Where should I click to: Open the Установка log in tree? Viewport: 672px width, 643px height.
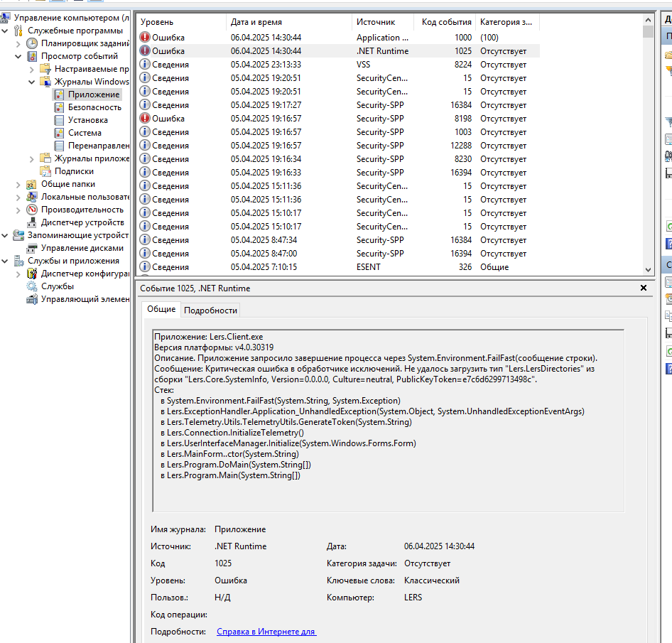tap(88, 121)
